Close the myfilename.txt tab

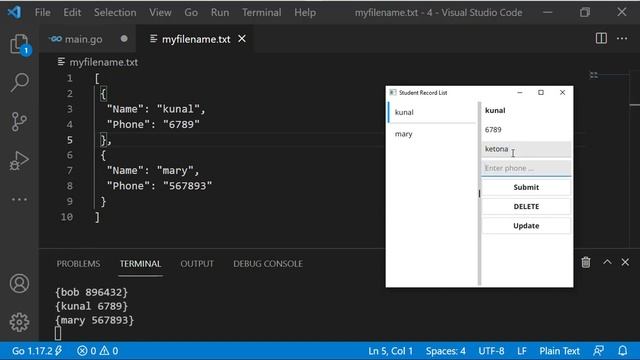(242, 39)
